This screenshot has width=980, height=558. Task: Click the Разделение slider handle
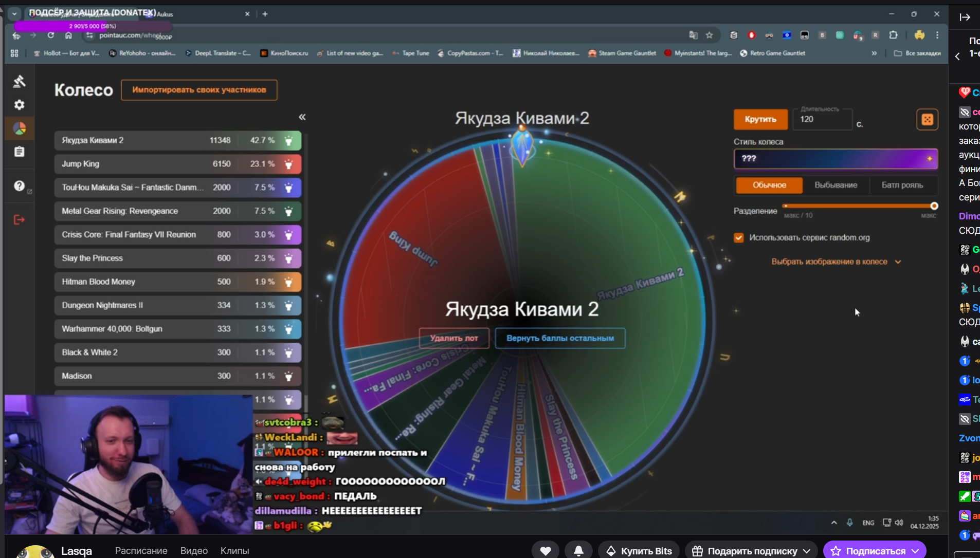(934, 206)
